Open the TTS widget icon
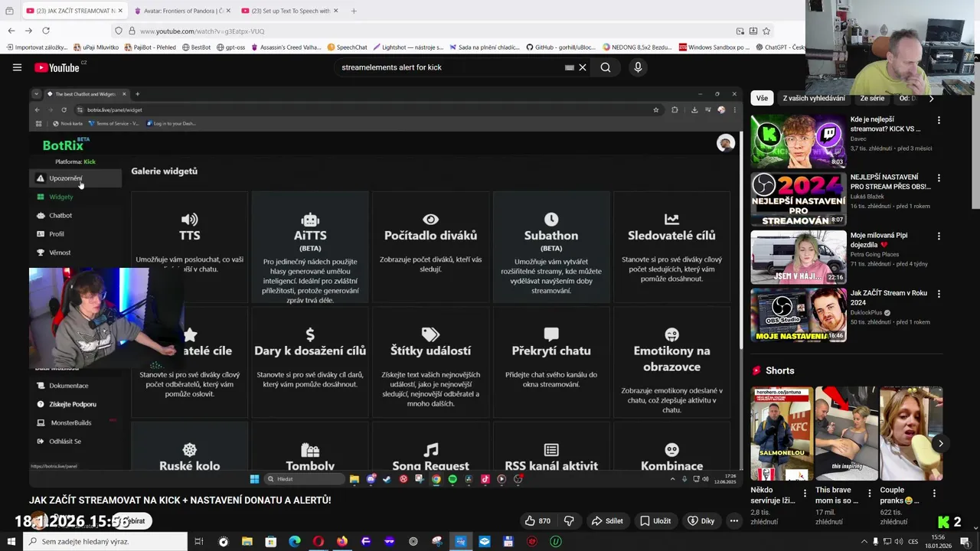This screenshot has width=980, height=551. 189,220
